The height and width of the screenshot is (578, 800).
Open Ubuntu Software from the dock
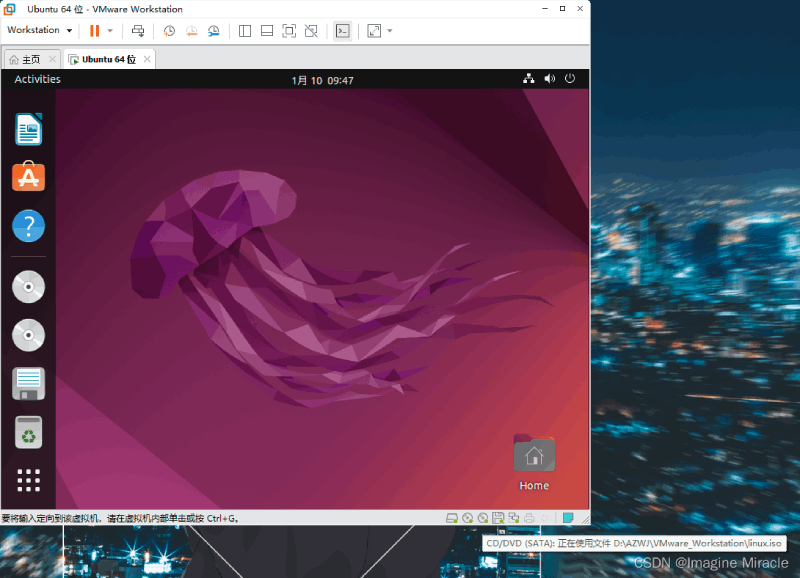[x=29, y=177]
